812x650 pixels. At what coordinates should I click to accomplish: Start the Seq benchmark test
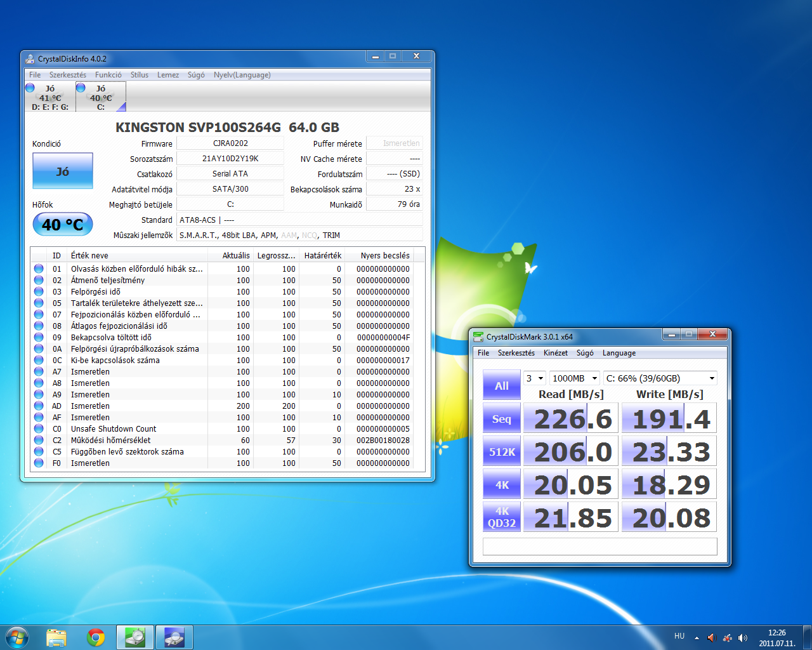[502, 419]
